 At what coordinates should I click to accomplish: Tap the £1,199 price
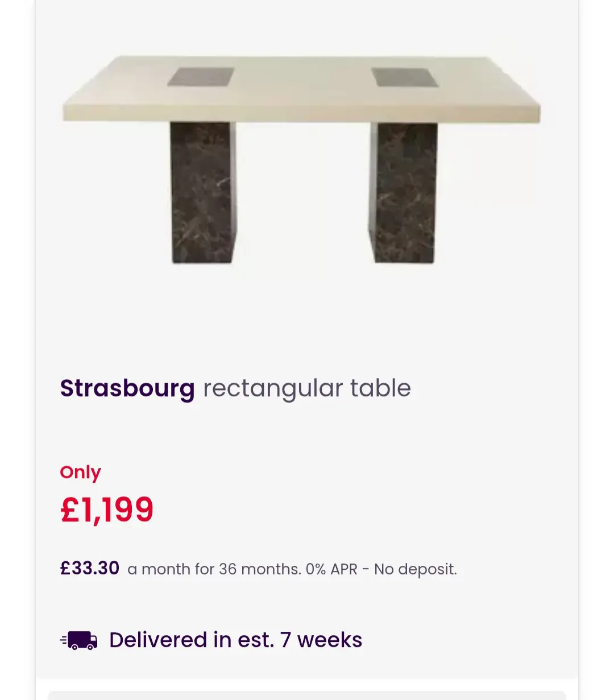(x=107, y=510)
